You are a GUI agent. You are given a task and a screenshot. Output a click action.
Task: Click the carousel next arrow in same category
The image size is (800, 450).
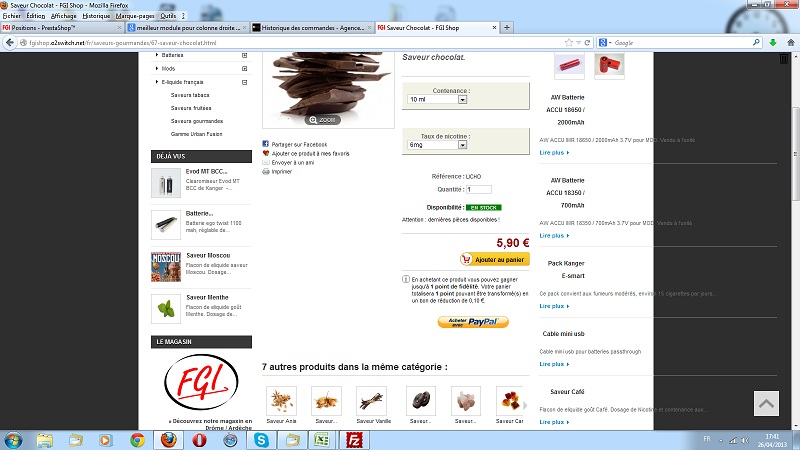(x=526, y=406)
